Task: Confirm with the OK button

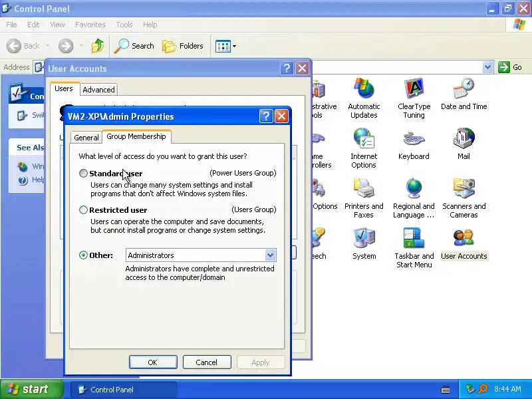Action: (153, 362)
